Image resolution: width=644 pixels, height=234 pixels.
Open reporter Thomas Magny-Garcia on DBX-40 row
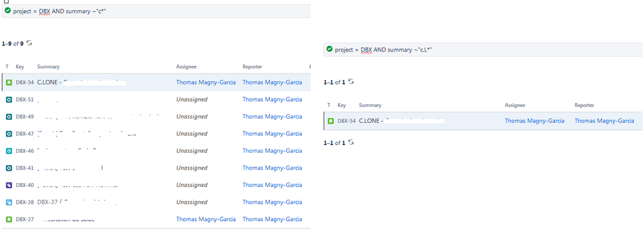[272, 185]
